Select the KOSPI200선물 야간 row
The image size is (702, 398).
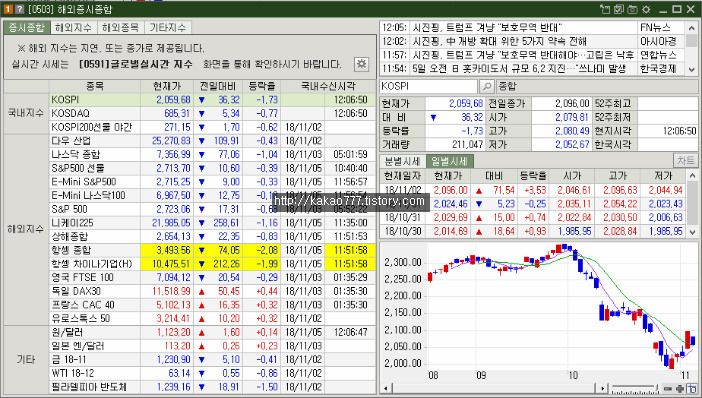[x=212, y=127]
